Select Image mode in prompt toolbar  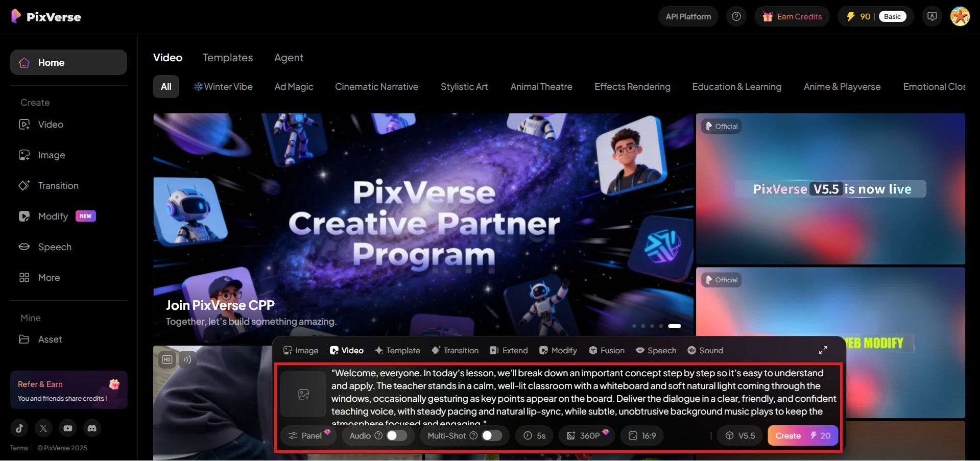(301, 350)
